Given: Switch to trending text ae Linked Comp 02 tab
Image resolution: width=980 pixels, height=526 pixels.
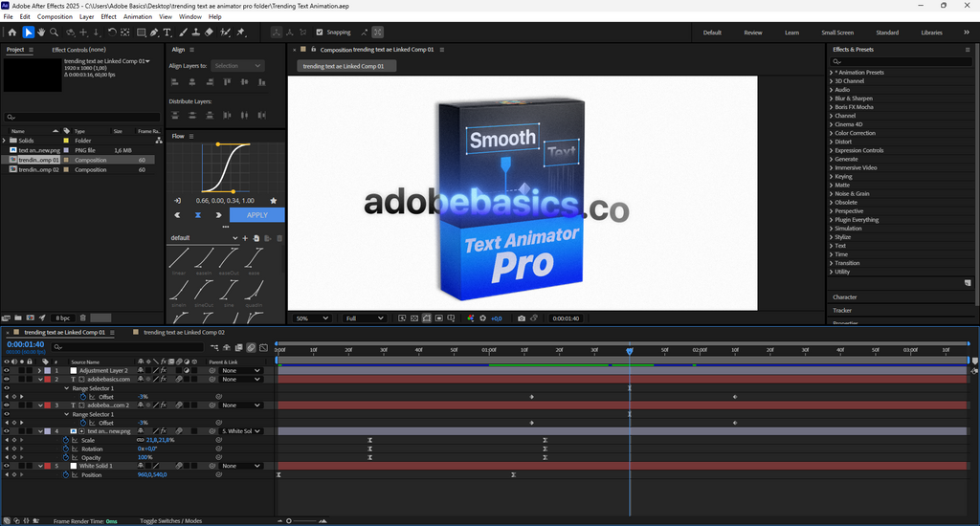Looking at the screenshot, I should 182,333.
